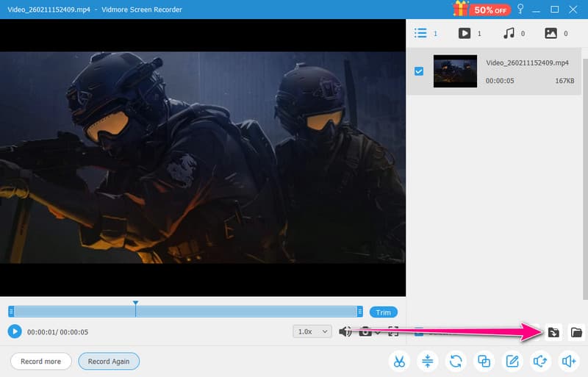The image size is (588, 377).
Task: Mute the playback speaker icon
Action: click(x=345, y=332)
